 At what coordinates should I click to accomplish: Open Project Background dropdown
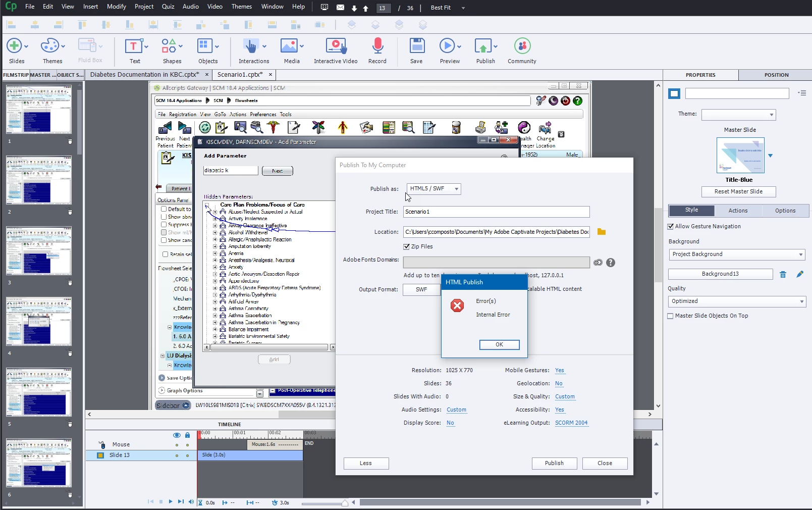[x=737, y=254]
